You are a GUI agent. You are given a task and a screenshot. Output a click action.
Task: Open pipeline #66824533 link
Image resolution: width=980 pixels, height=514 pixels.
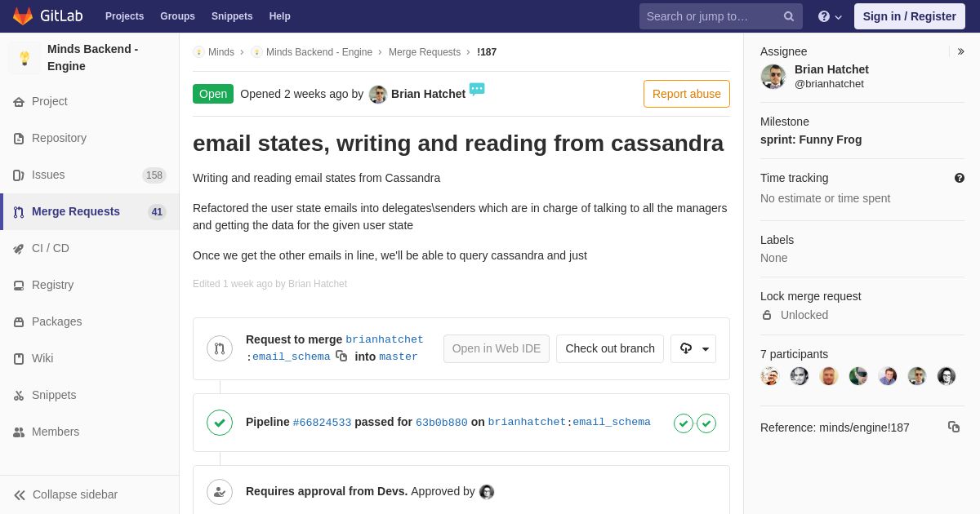(322, 423)
